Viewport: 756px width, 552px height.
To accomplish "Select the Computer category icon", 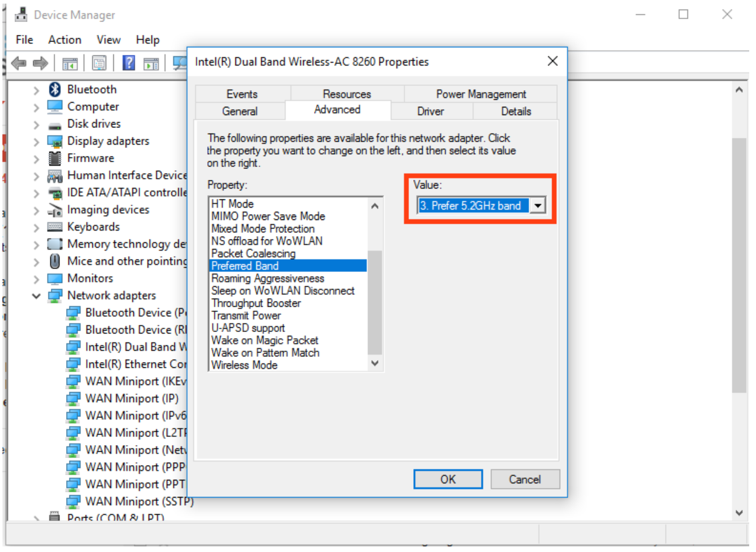I will pyautogui.click(x=54, y=106).
